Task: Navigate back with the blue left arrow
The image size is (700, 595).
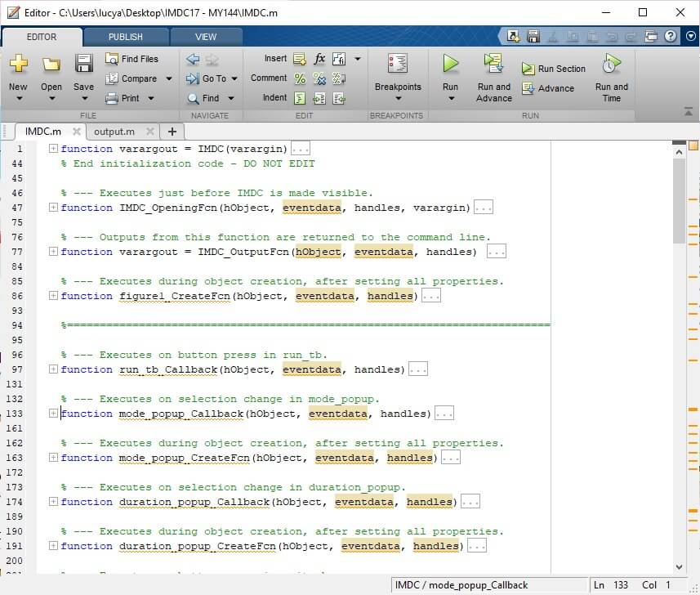Action: [193, 59]
